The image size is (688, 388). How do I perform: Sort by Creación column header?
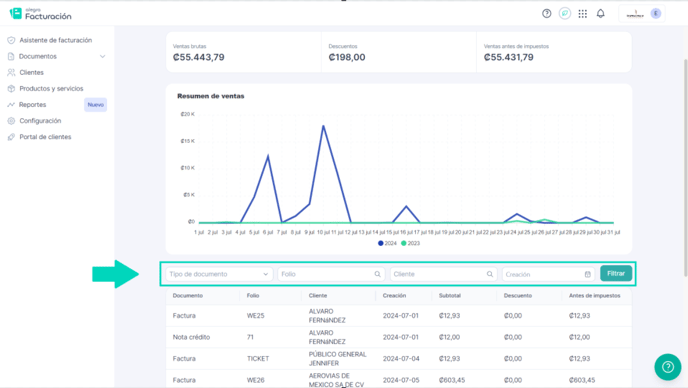tap(394, 295)
